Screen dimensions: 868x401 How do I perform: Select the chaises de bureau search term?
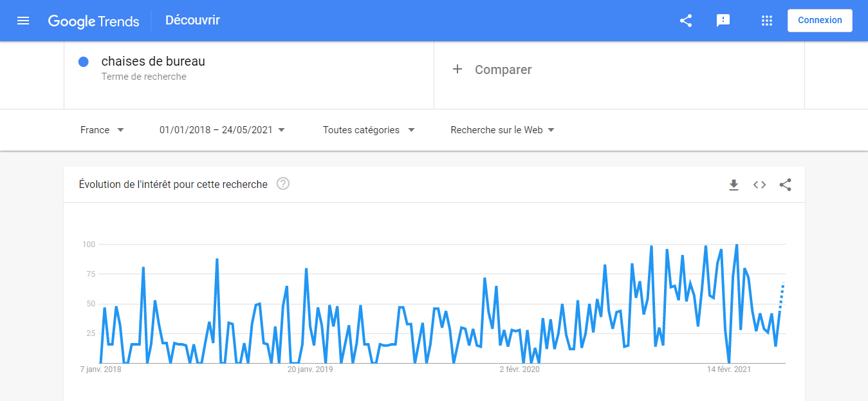[152, 61]
